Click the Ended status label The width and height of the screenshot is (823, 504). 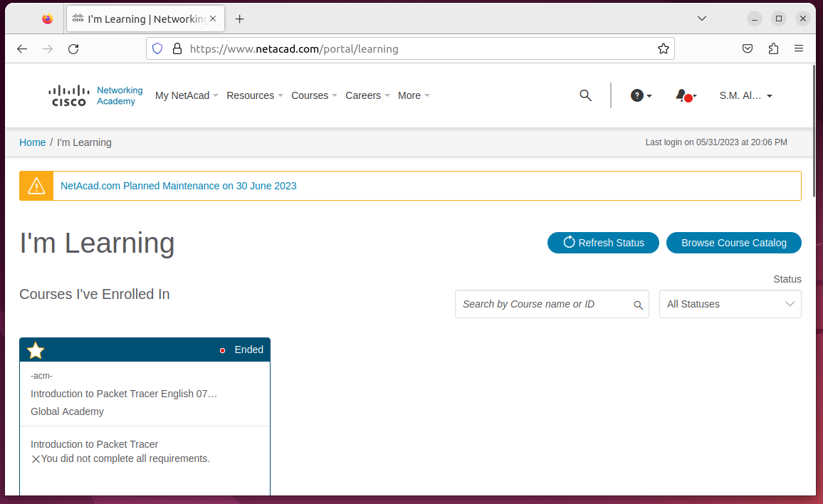pyautogui.click(x=248, y=350)
